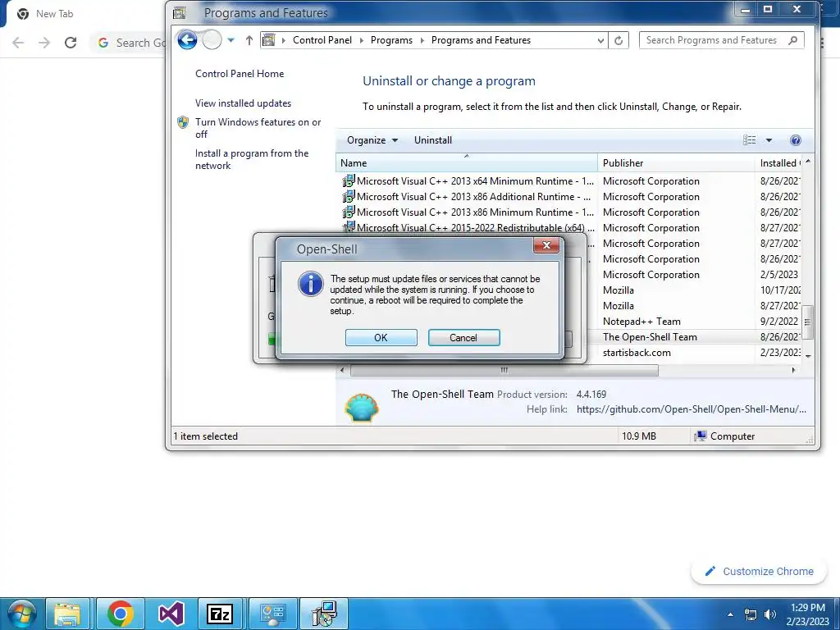Expand the address bar history dropdown
The height and width of the screenshot is (630, 840).
600,40
